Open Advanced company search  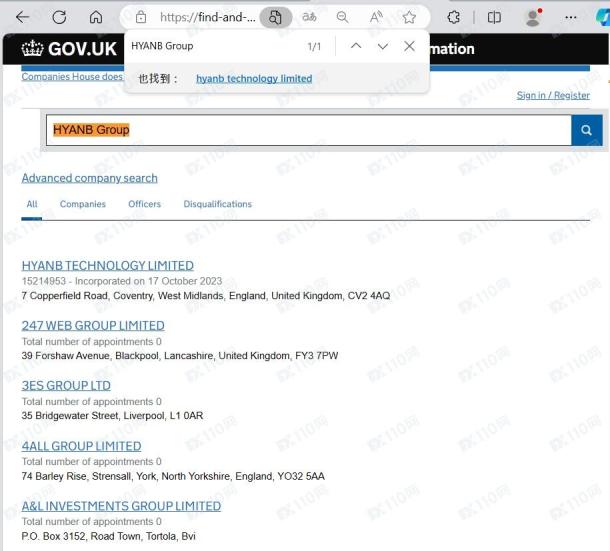coord(89,178)
